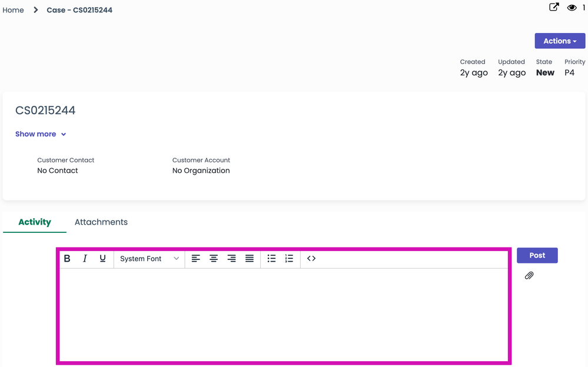This screenshot has width=588, height=367.
Task: Click the eye watchers icon
Action: pyautogui.click(x=572, y=8)
